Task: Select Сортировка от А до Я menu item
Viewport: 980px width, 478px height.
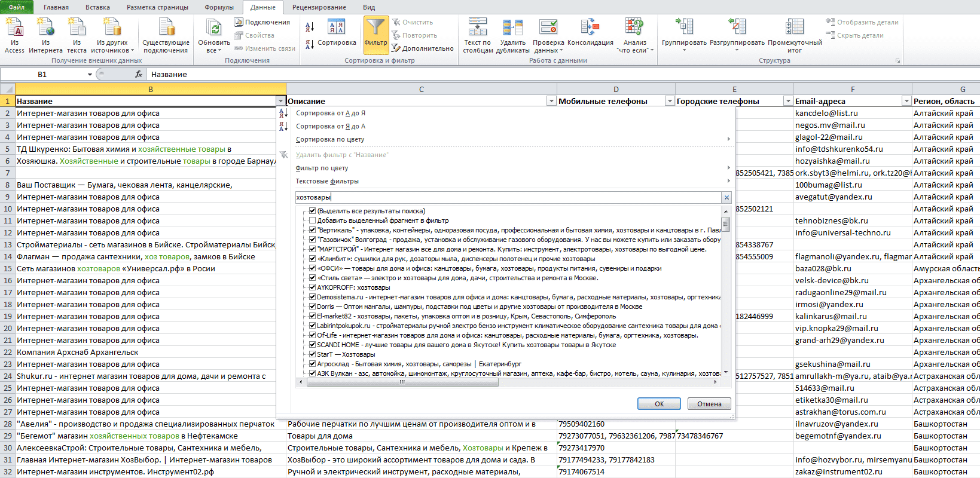Action: pyautogui.click(x=331, y=113)
